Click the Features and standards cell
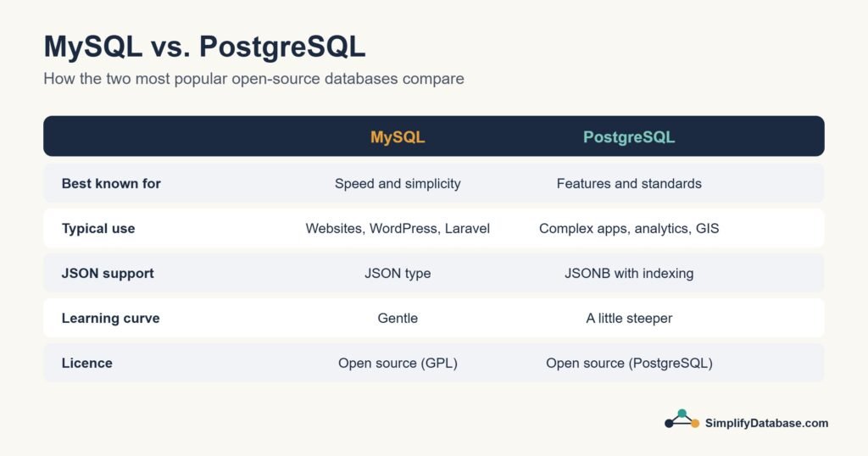 click(x=629, y=184)
